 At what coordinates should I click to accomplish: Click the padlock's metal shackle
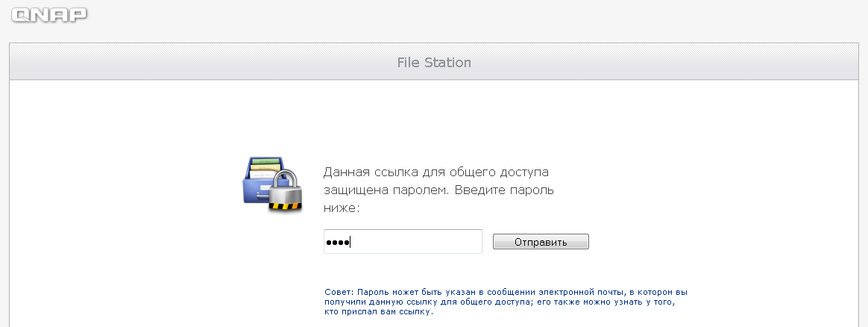click(x=287, y=178)
